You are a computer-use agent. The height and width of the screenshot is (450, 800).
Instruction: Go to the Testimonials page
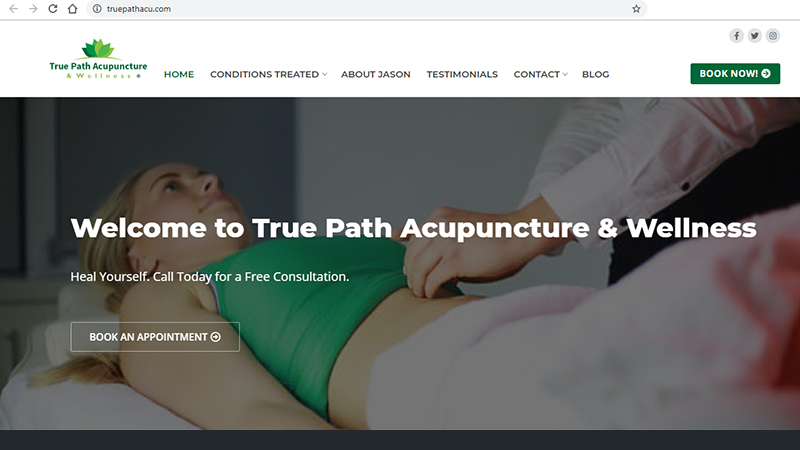click(x=462, y=74)
